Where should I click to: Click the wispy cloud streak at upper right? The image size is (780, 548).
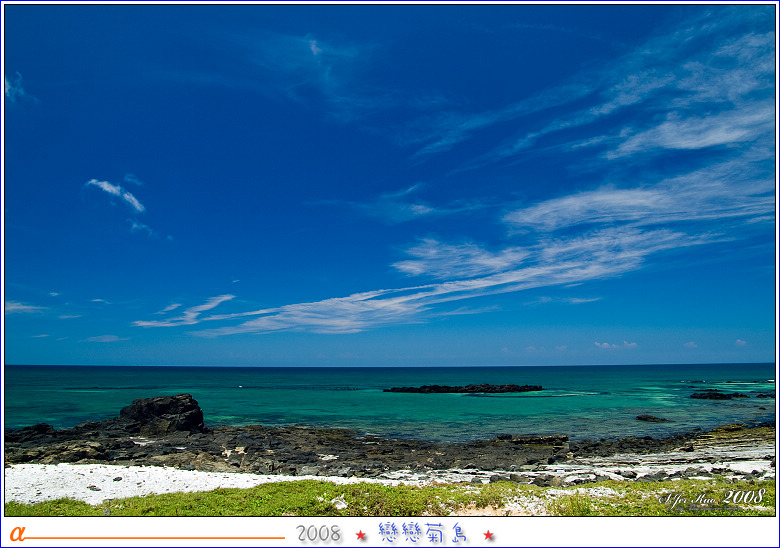pyautogui.click(x=690, y=130)
